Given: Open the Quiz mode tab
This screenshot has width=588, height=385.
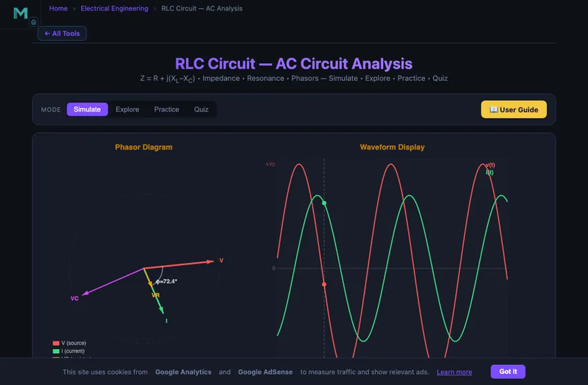Looking at the screenshot, I should 201,109.
